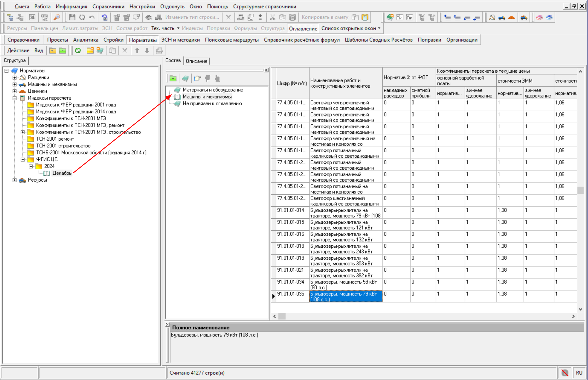
Task: Click the new folder with star icon
Action: (90, 51)
